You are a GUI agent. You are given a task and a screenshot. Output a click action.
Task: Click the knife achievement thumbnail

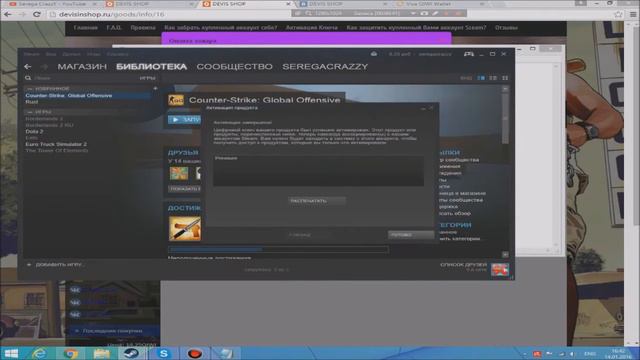(185, 228)
